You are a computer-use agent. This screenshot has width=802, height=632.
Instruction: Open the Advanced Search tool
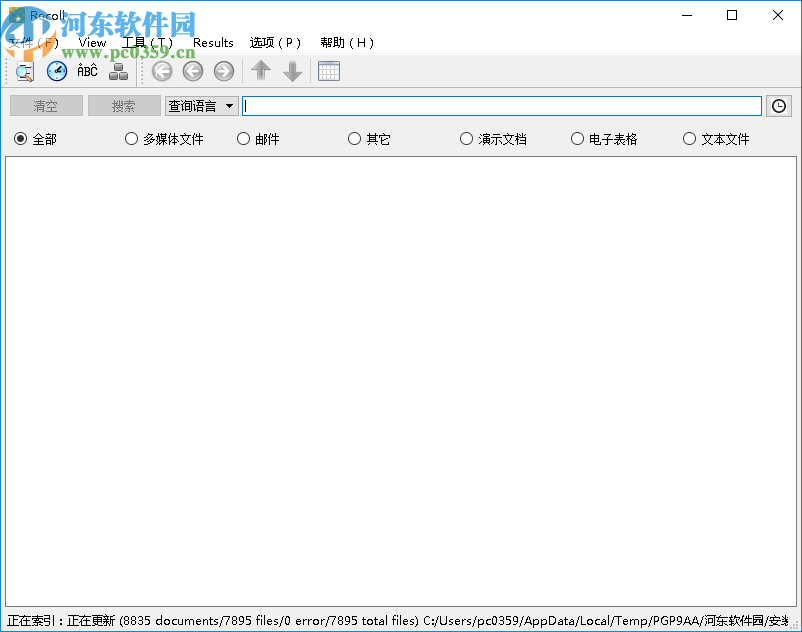[23, 71]
